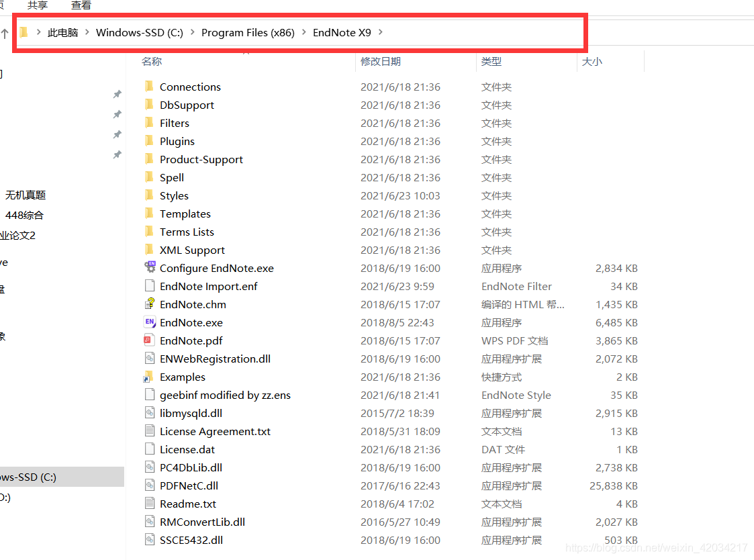Viewport: 754px width, 560px height.
Task: Open the Connections folder icon
Action: (150, 87)
